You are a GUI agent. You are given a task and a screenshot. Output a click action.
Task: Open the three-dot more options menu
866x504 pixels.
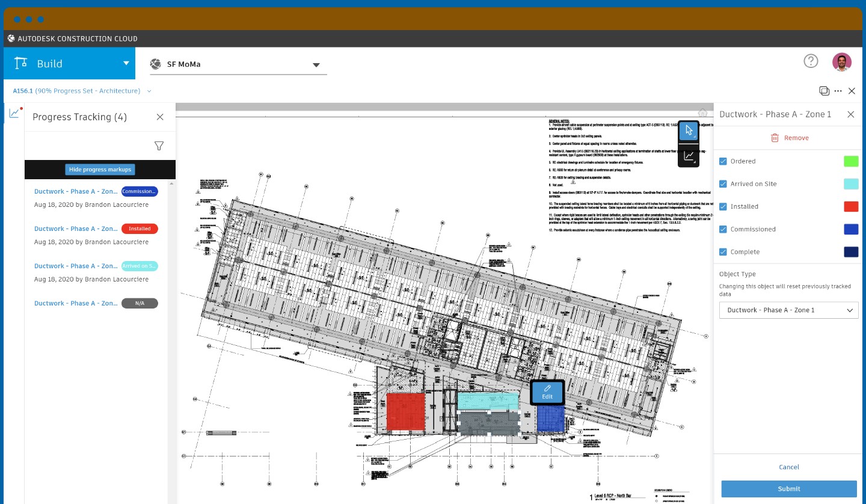click(x=838, y=91)
